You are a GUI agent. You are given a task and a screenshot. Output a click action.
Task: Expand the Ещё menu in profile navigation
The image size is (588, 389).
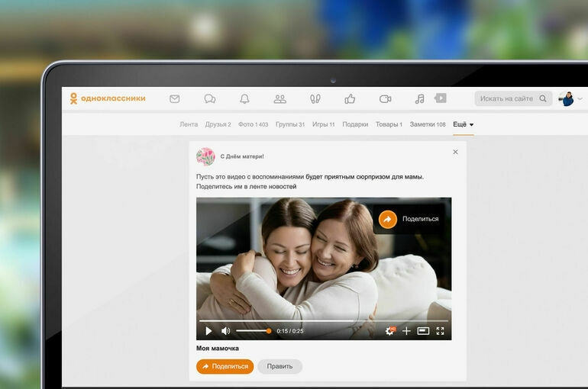pos(463,124)
